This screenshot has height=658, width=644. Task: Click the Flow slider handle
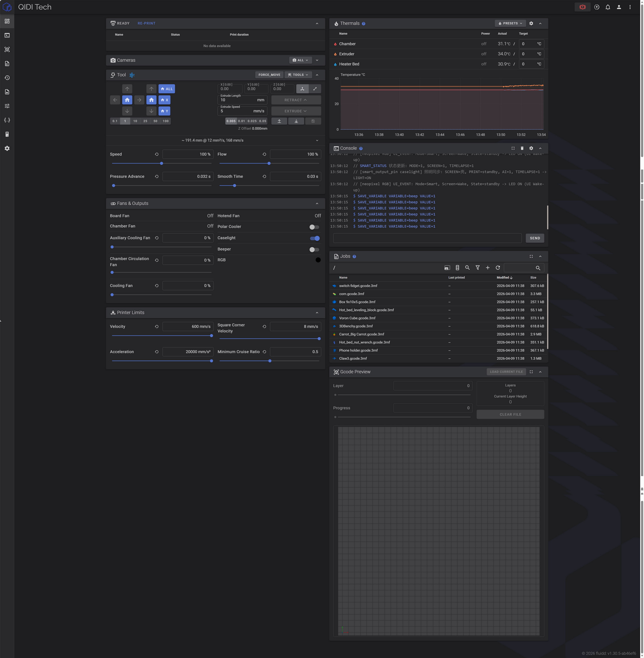[x=269, y=163]
